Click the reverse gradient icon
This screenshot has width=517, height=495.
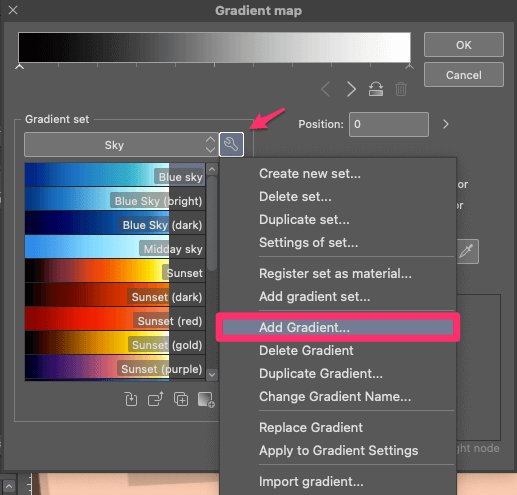tap(376, 89)
